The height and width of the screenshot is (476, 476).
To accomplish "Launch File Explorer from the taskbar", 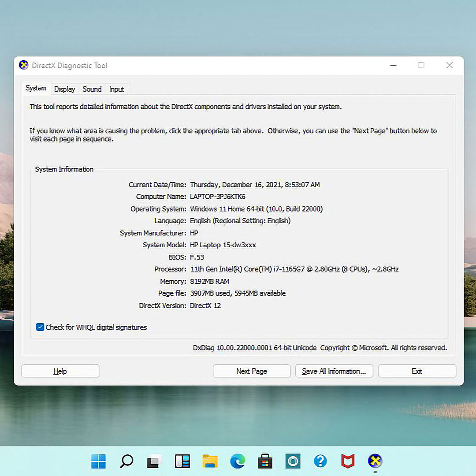I will [x=210, y=461].
